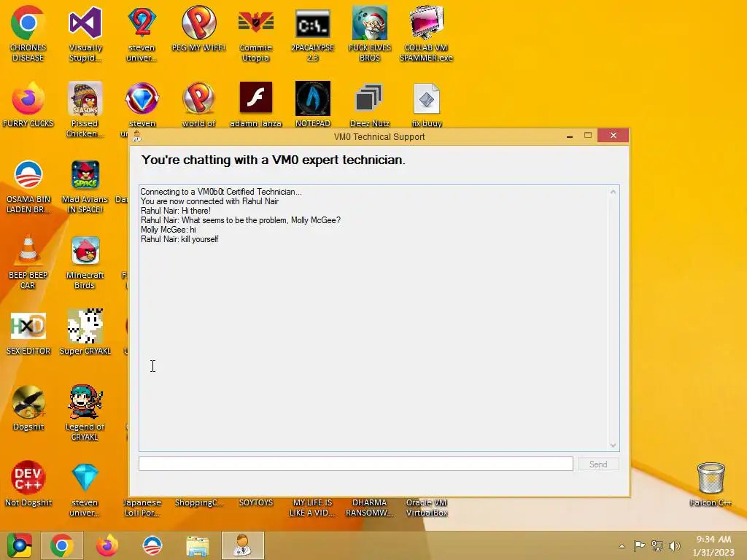The height and width of the screenshot is (560, 747).
Task: Click the chat log scroll up arrow
Action: coord(613,192)
